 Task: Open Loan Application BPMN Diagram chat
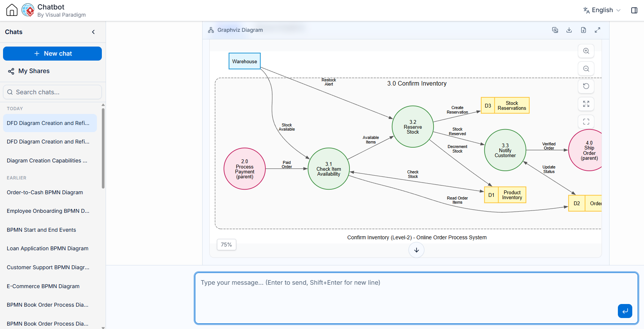50,248
